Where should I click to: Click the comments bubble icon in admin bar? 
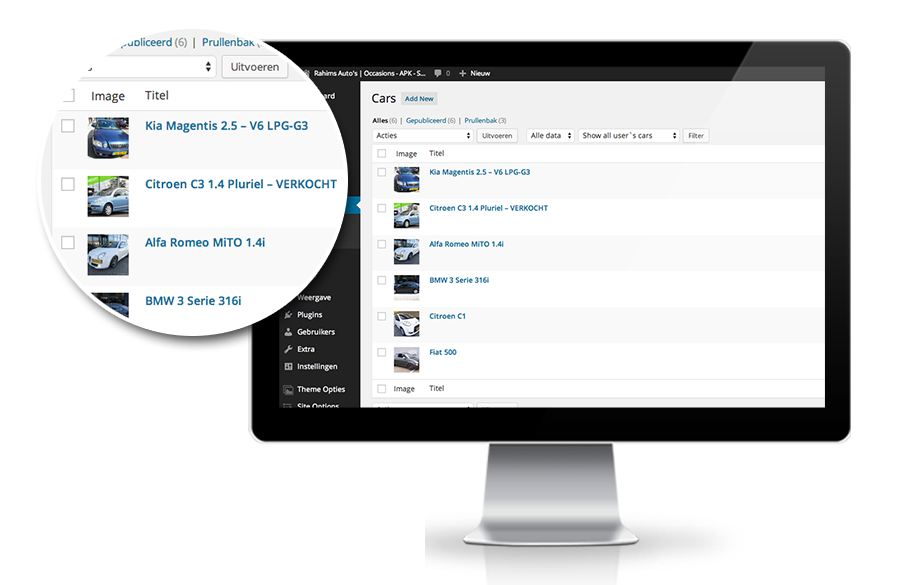pyautogui.click(x=438, y=73)
